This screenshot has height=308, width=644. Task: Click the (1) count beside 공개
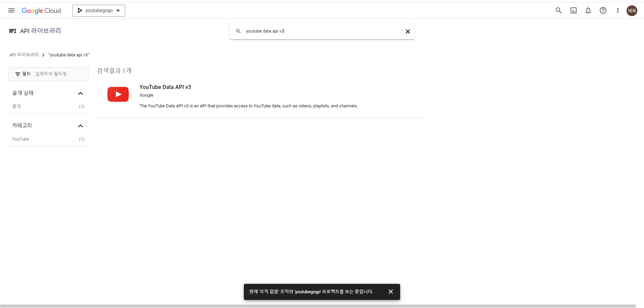(82, 107)
